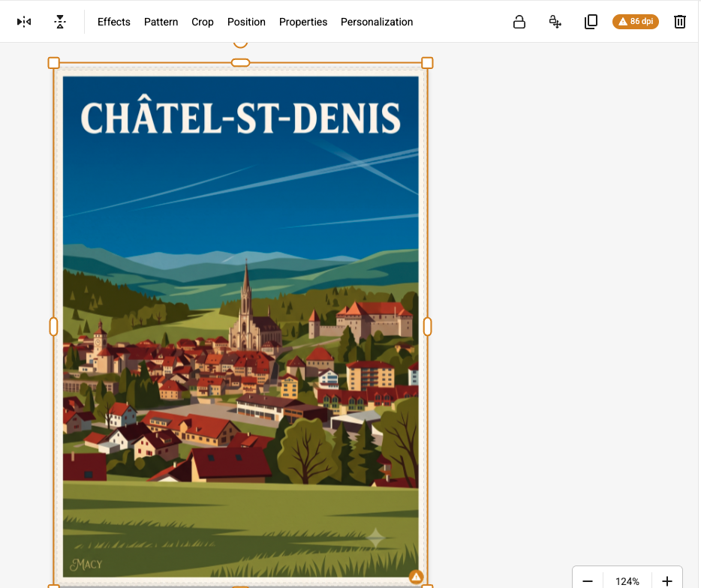
Task: Flip the image vertically
Action: pos(60,22)
